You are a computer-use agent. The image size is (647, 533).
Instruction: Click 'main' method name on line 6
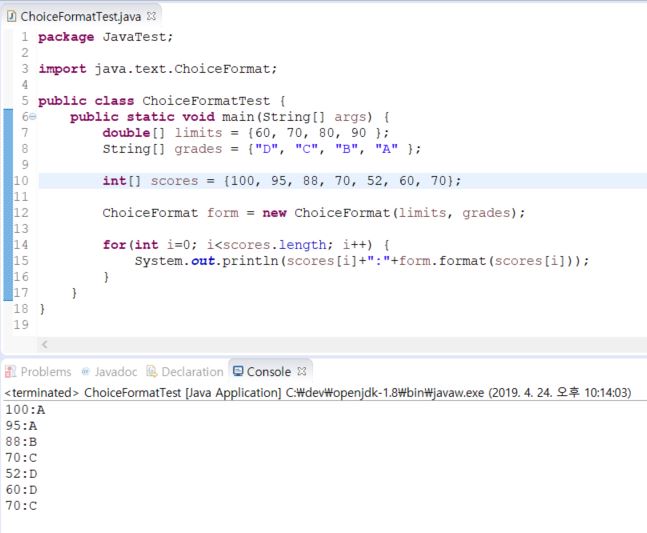[238, 117]
